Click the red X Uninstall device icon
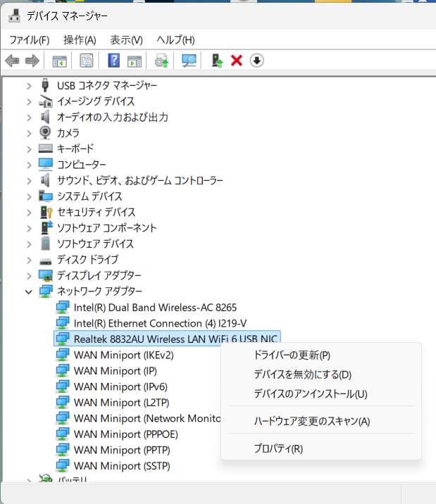 tap(237, 61)
